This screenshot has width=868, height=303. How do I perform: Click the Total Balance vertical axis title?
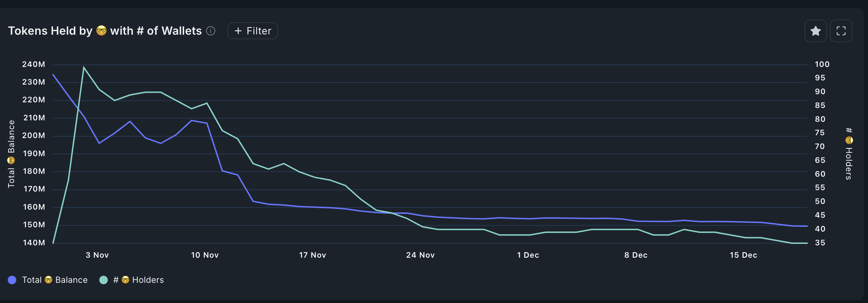tap(11, 154)
